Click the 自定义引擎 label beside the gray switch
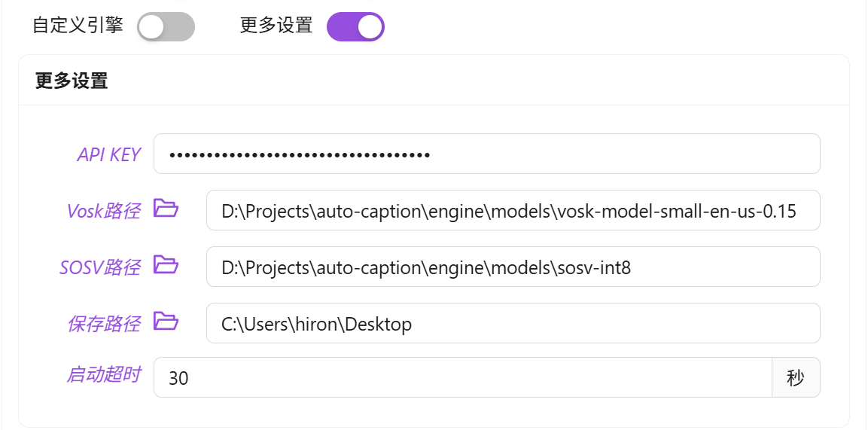 [78, 26]
